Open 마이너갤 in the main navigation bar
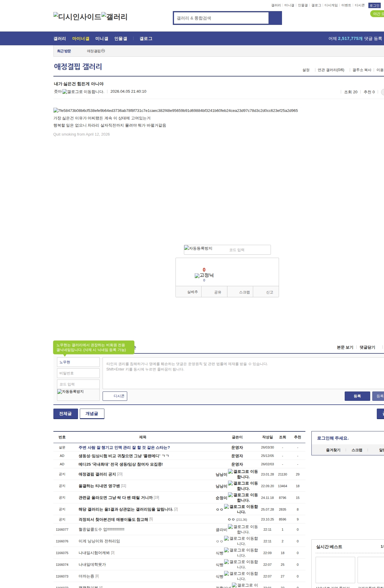 tap(81, 39)
